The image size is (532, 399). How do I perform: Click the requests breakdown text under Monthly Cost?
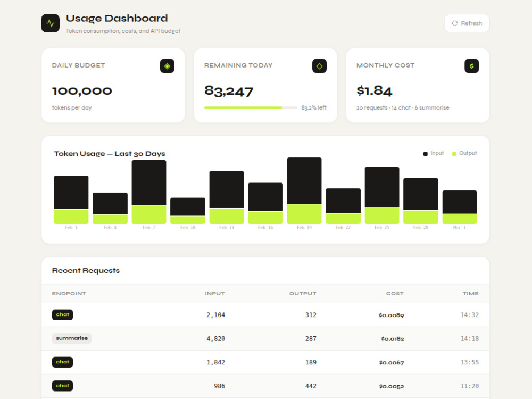click(x=403, y=107)
